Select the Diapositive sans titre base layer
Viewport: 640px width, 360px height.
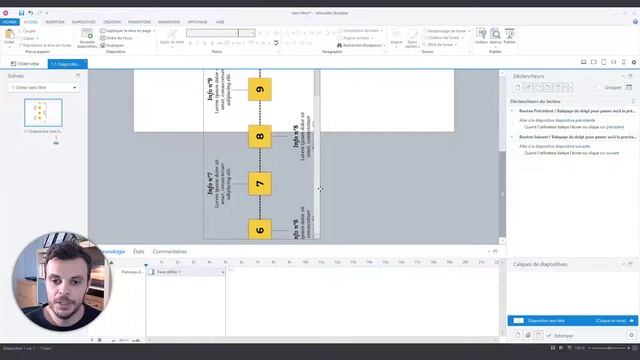[572, 321]
